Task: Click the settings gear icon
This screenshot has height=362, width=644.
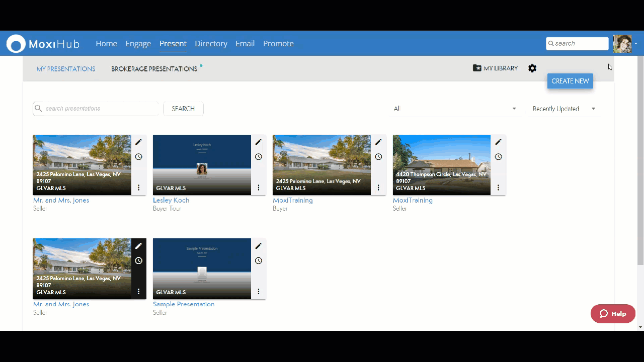Action: 532,68
